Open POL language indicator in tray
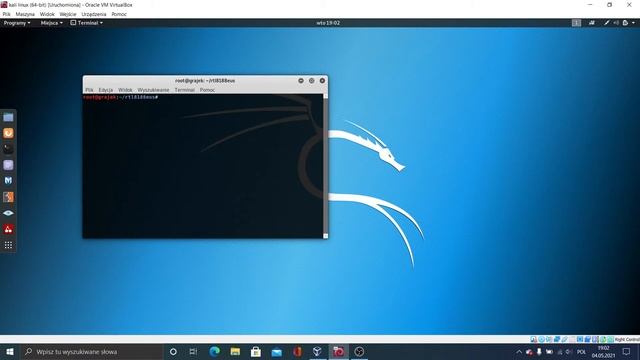 (581, 352)
